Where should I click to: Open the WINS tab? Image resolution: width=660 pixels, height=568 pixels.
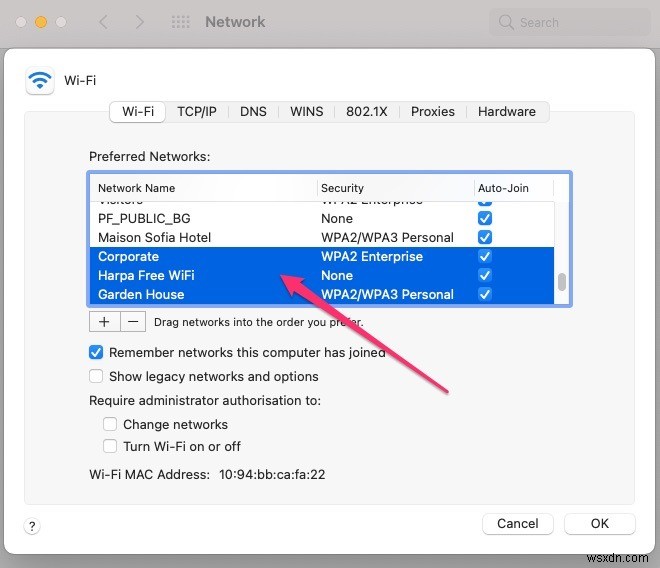306,112
